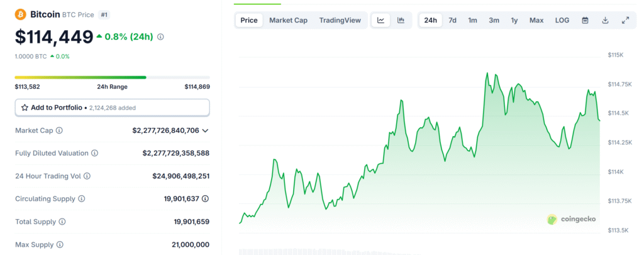This screenshot has width=644, height=255.
Task: Click info icon beside Fully Diluted Valuation
Action: [x=94, y=153]
